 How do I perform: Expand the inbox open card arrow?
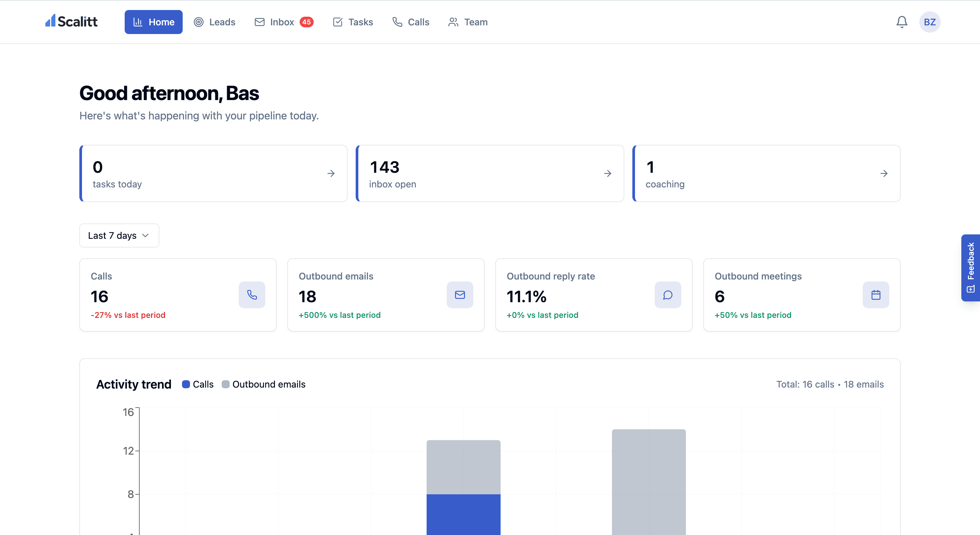(608, 173)
